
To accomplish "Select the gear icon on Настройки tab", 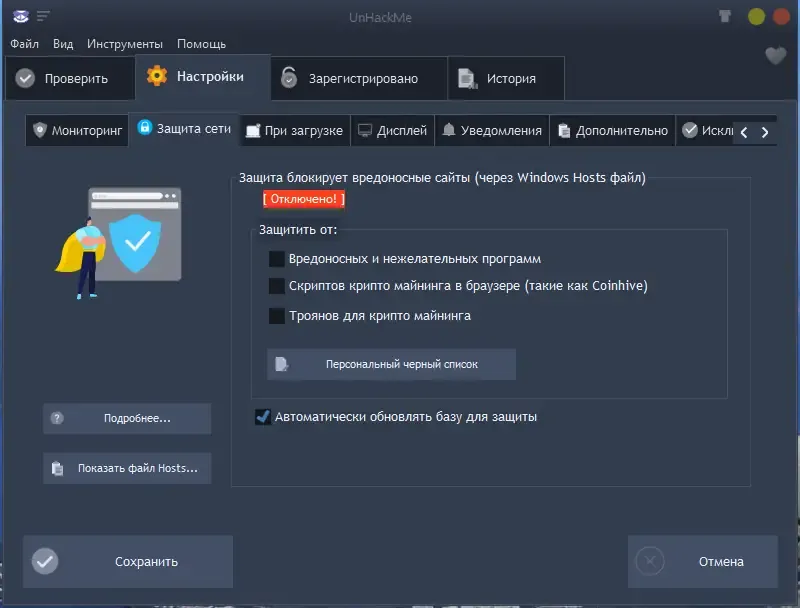I will click(157, 77).
